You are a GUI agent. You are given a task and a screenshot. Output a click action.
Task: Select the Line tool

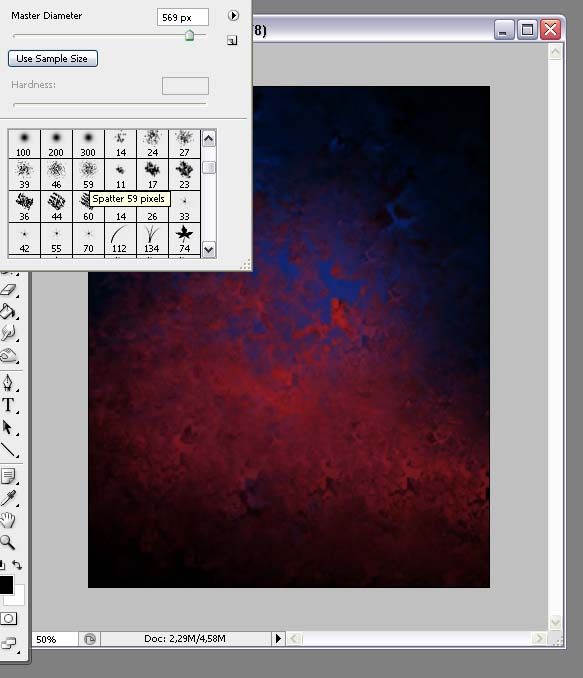coord(8,450)
